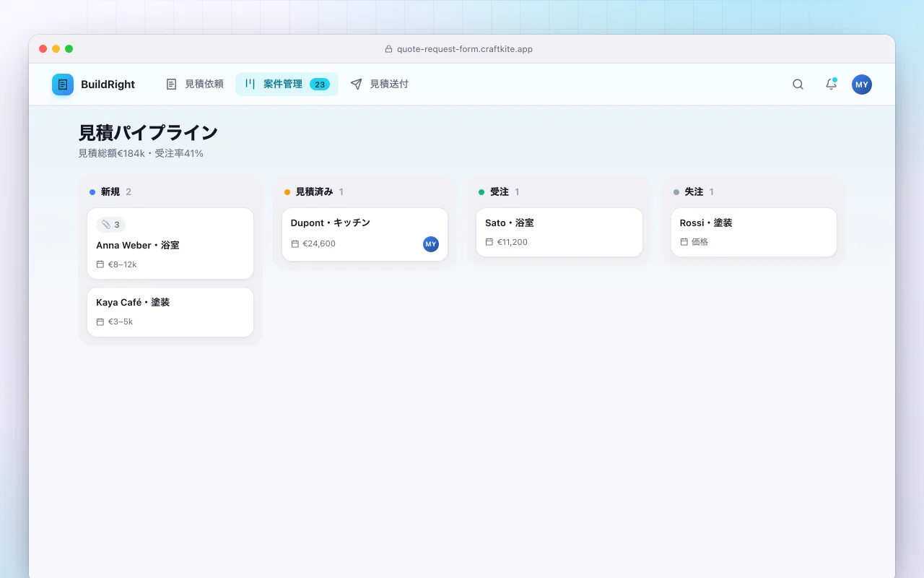Click the €8–12k estimate on Anna Weber card
The height and width of the screenshot is (578, 924).
(x=123, y=264)
